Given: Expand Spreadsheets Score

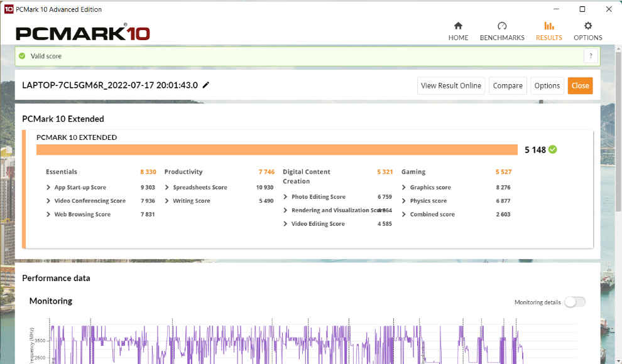Looking at the screenshot, I should (167, 188).
